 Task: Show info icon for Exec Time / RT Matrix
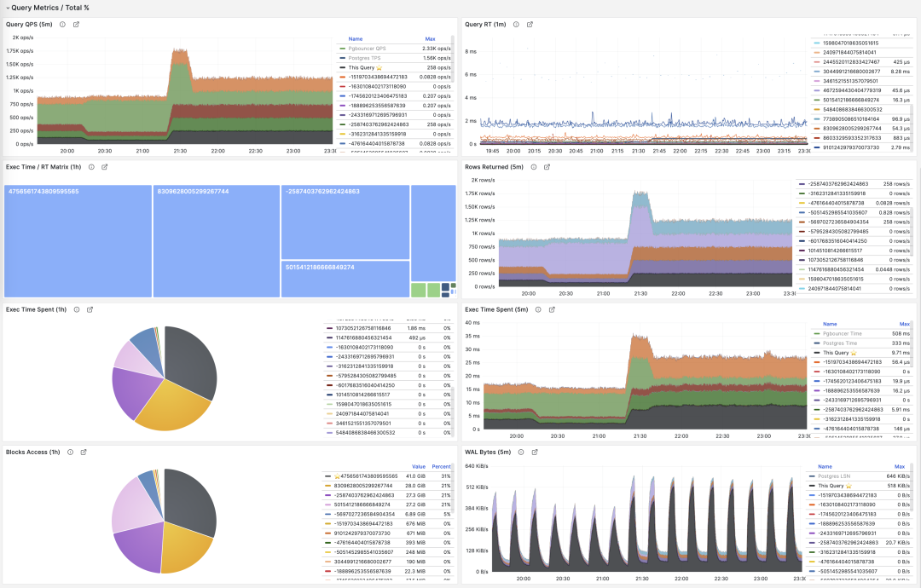(90, 167)
